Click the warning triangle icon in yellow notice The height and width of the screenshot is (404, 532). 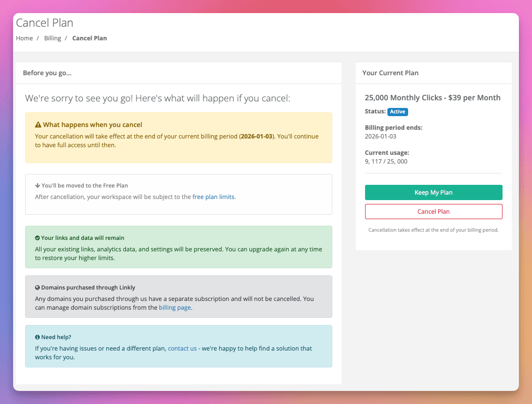tap(38, 125)
